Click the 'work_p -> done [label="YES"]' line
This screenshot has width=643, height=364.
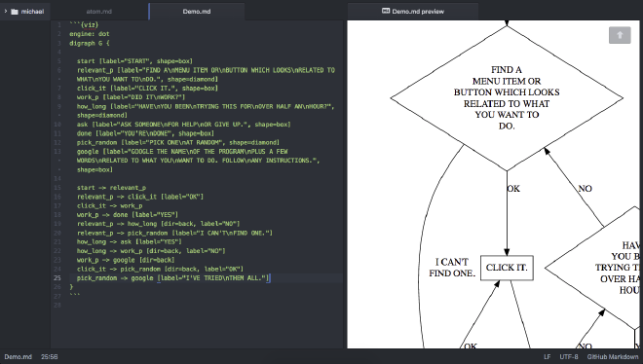pos(127,214)
